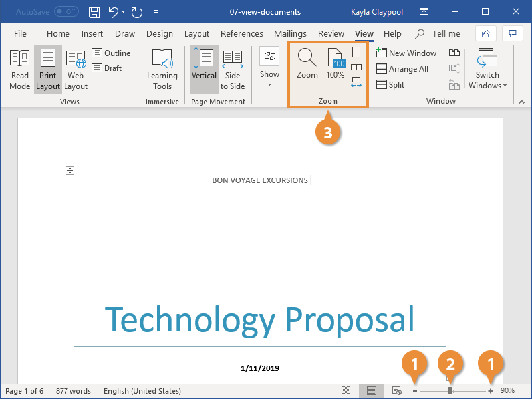Switch to the References tab
Screen dimensions: 532x399
(x=242, y=34)
